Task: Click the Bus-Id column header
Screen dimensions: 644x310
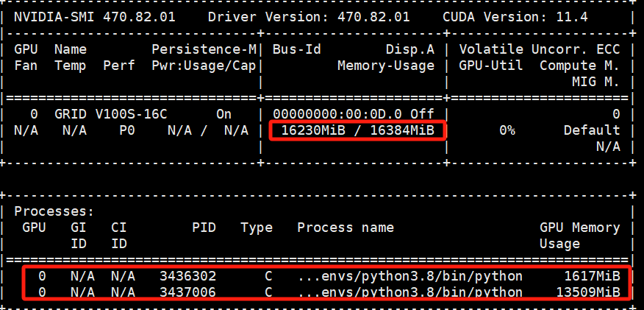Action: (296, 49)
